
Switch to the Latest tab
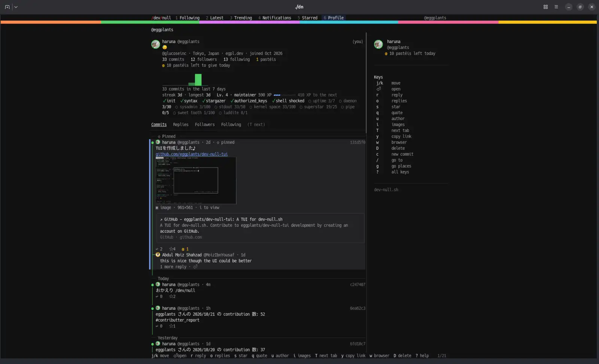[215, 18]
